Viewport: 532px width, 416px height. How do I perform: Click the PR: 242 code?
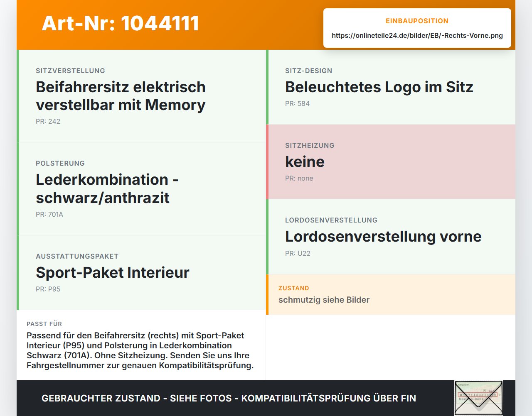48,121
